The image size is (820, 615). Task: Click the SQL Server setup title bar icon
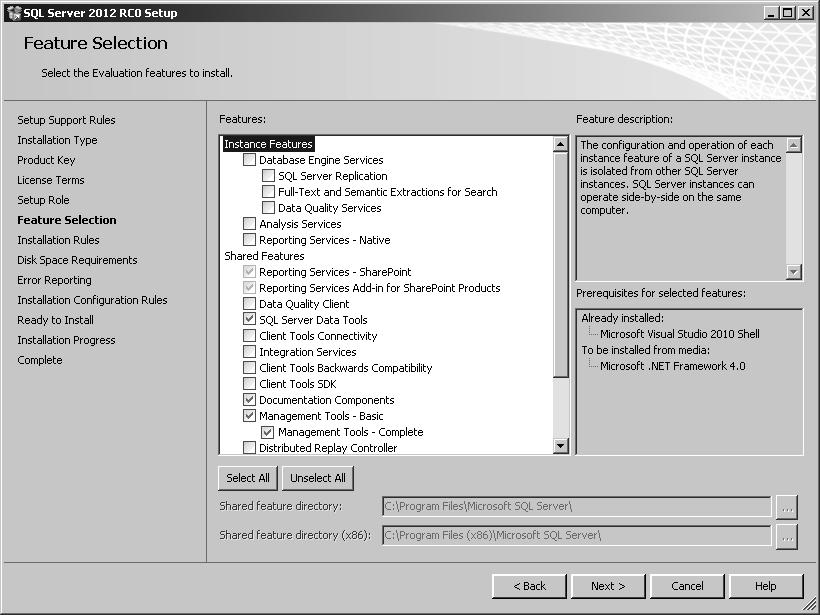pyautogui.click(x=14, y=13)
